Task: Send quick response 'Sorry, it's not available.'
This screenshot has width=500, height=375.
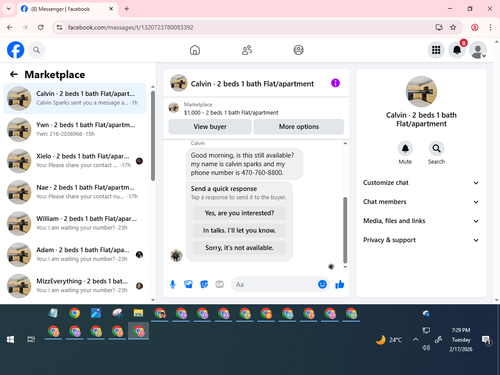Action: [x=239, y=248]
